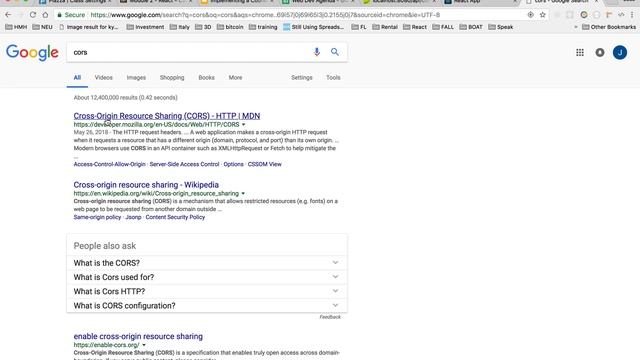640x360 pixels.
Task: Reload the page with the refresh icon
Action: [33, 15]
